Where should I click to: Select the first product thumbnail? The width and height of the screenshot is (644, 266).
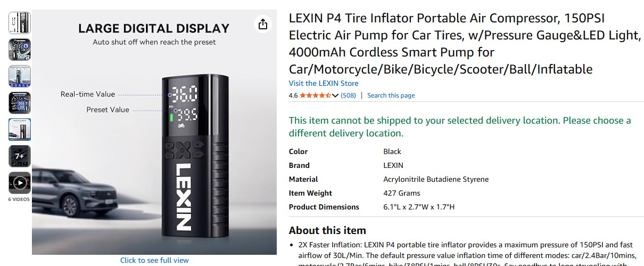pos(20,22)
